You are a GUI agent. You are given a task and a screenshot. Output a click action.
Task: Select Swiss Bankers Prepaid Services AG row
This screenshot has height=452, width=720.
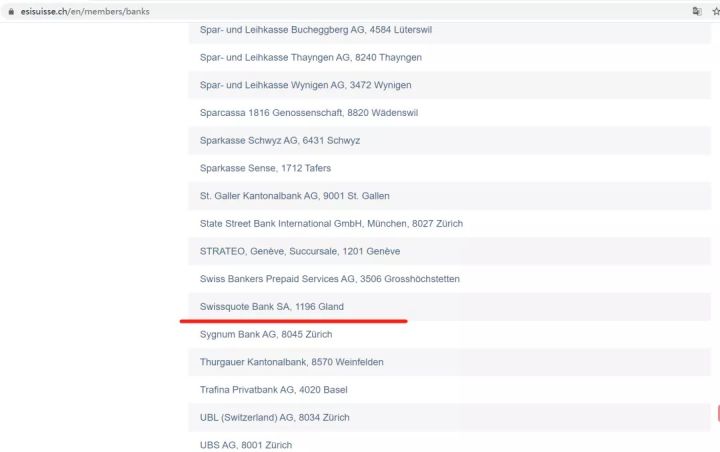pos(450,279)
